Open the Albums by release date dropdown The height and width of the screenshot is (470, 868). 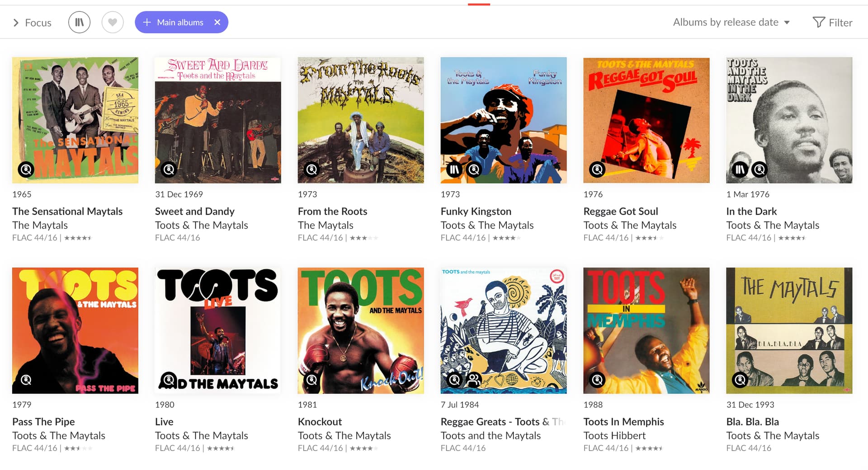(x=731, y=22)
